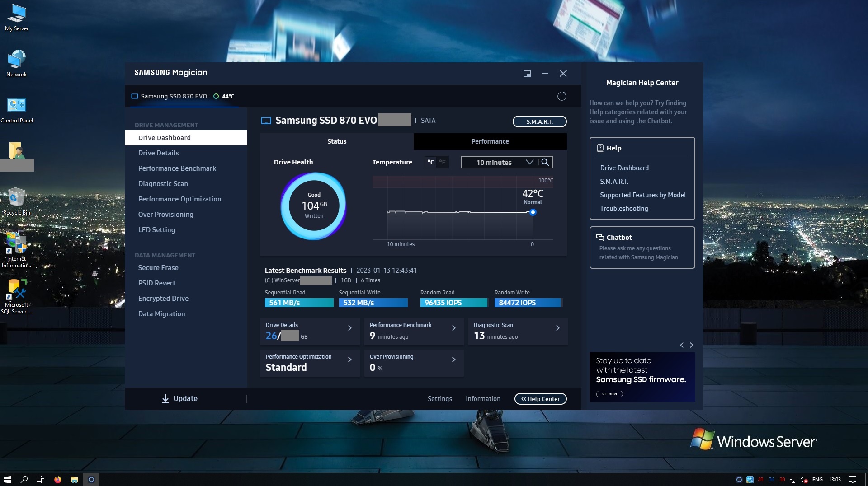Open PSID Revert in sidebar
Screen dimensions: 868x486
[x=186, y=283]
